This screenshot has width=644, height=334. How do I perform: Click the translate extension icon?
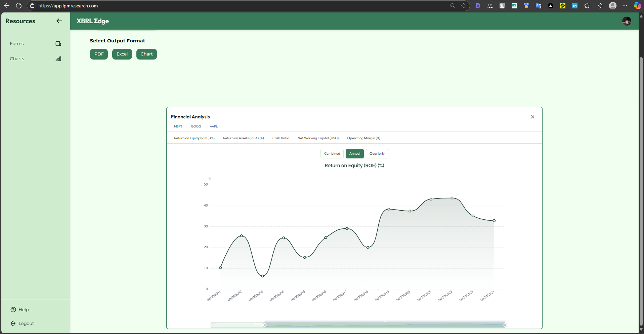(x=539, y=6)
